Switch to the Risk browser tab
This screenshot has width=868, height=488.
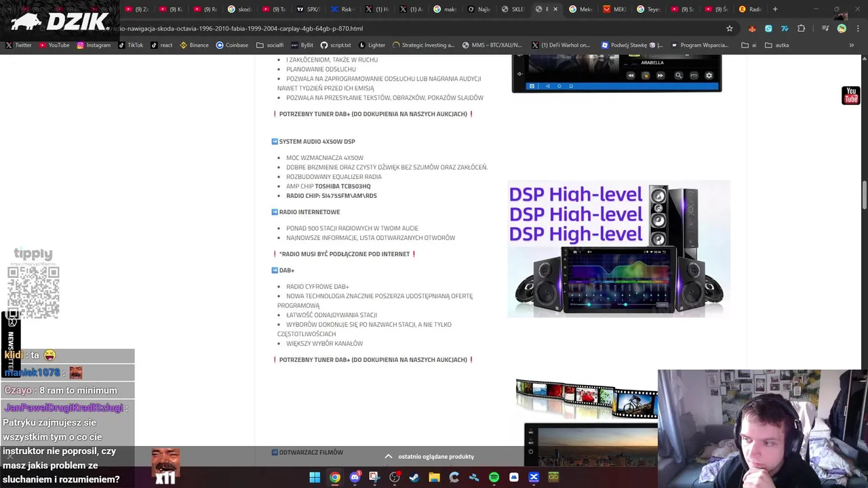coord(342,9)
